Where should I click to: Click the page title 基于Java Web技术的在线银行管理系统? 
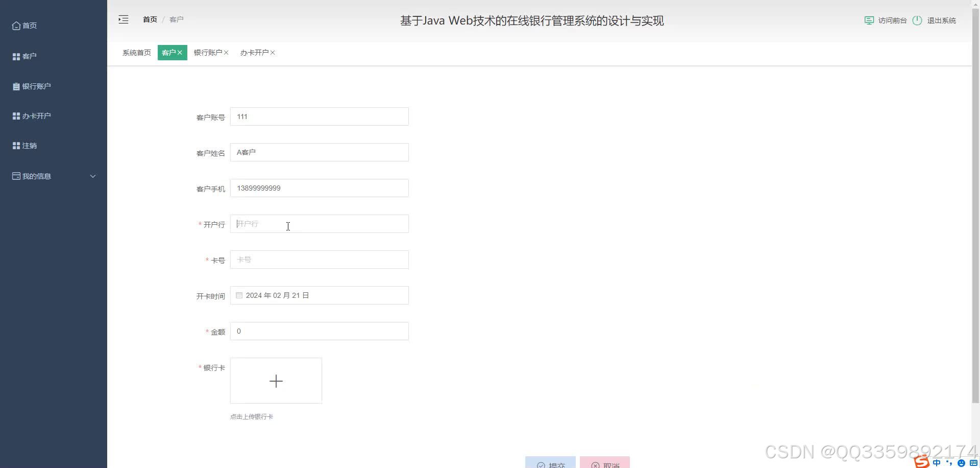(x=532, y=21)
